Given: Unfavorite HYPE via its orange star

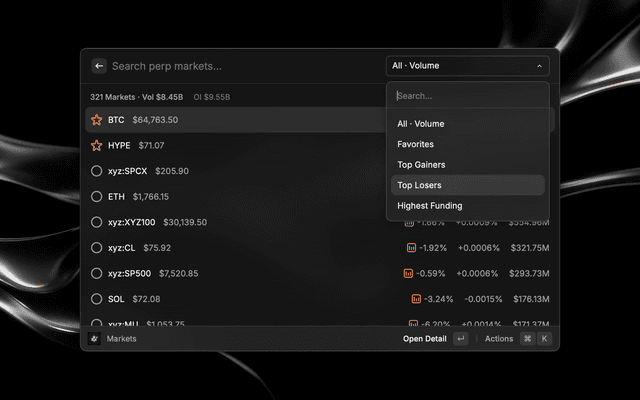Looking at the screenshot, I should (97, 146).
